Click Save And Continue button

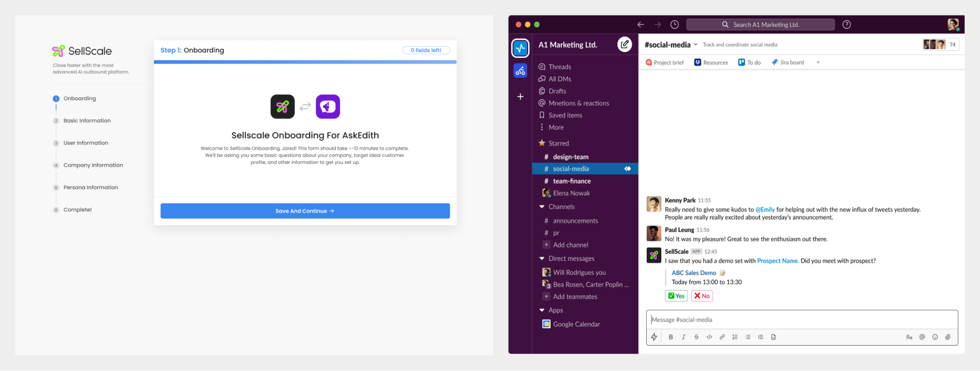point(305,211)
